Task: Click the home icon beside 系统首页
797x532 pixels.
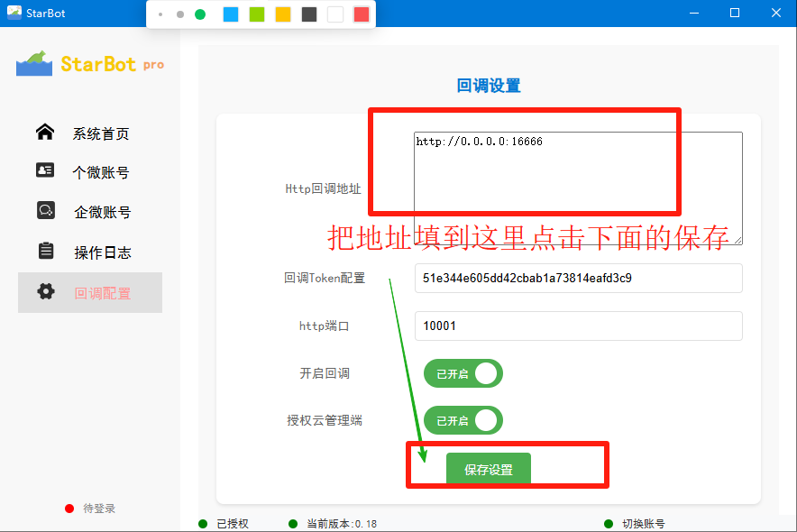Action: pyautogui.click(x=45, y=133)
